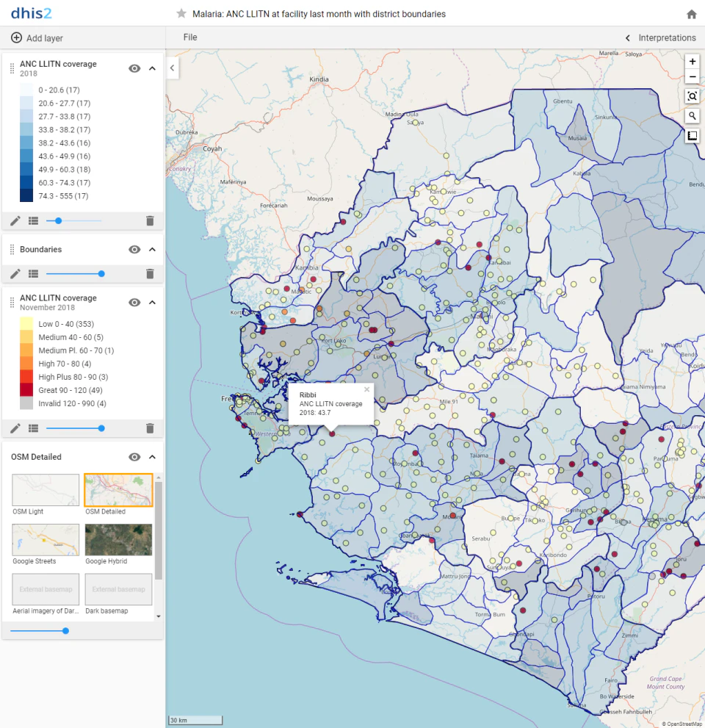Star this map as a favorite

coord(181,14)
